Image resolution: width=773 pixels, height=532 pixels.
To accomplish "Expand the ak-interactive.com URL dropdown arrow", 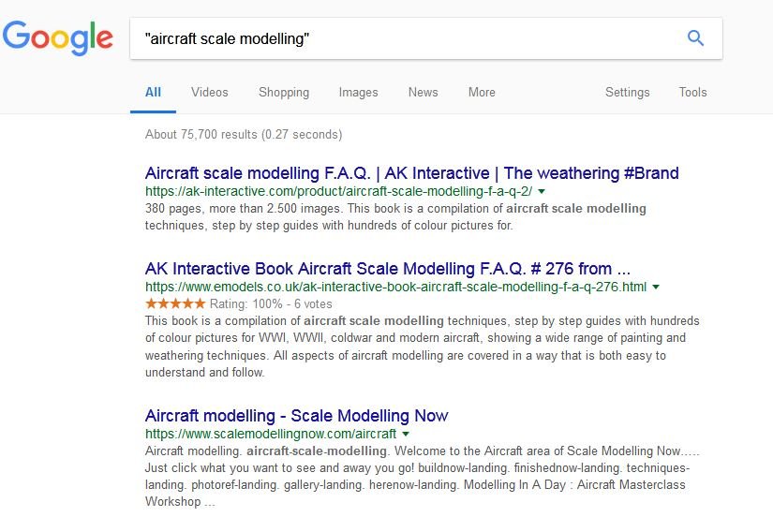I will [542, 191].
